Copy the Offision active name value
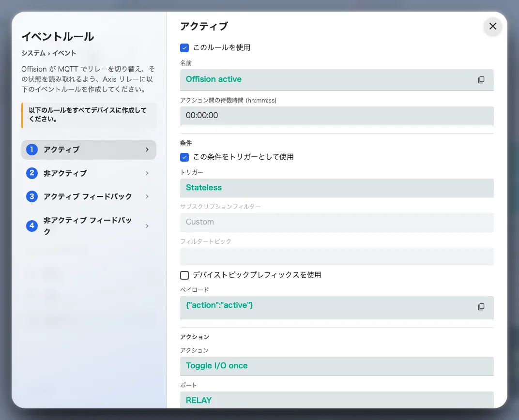The width and height of the screenshot is (519, 420). (x=481, y=80)
